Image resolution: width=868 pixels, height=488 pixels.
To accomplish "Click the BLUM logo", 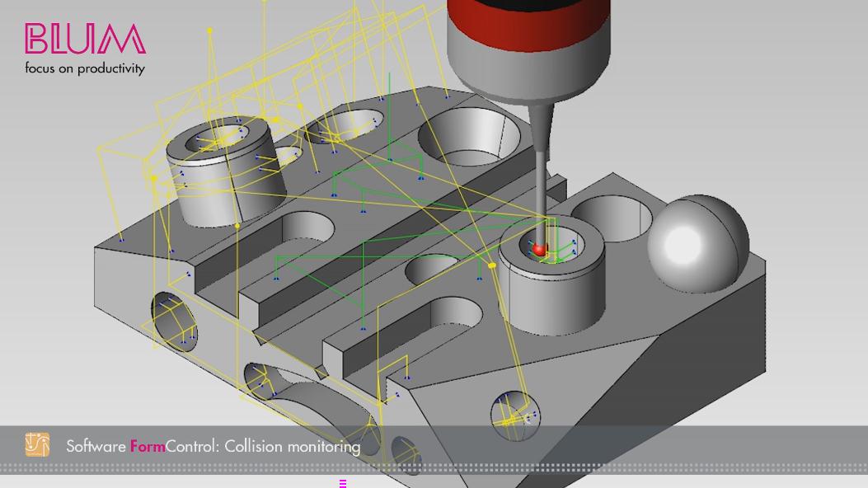I will pos(85,39).
